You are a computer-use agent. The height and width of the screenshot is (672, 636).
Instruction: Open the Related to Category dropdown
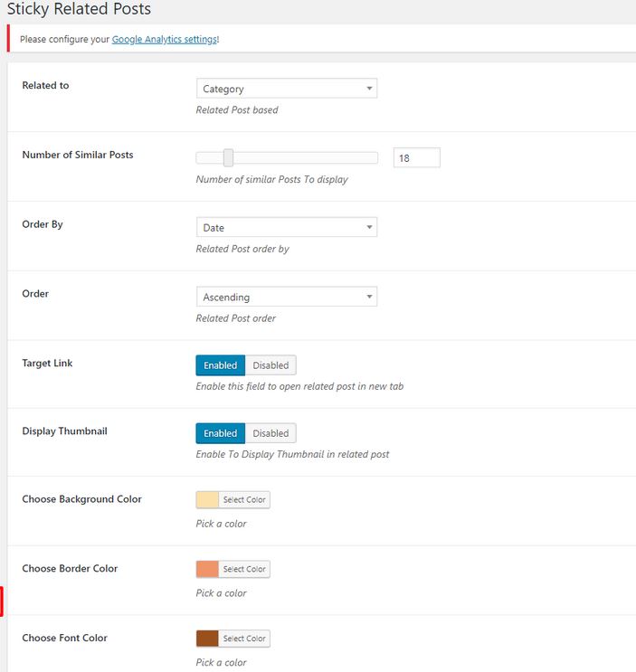click(x=286, y=89)
